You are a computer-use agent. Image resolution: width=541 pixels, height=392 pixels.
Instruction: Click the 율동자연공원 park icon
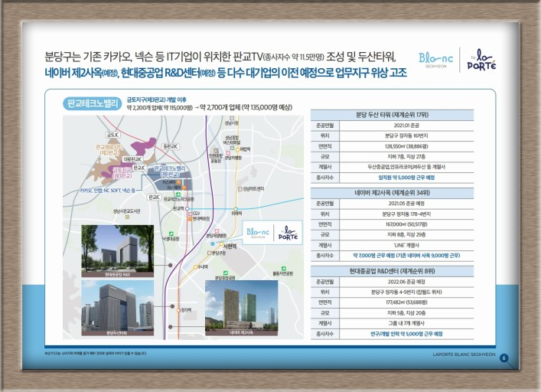point(284,269)
